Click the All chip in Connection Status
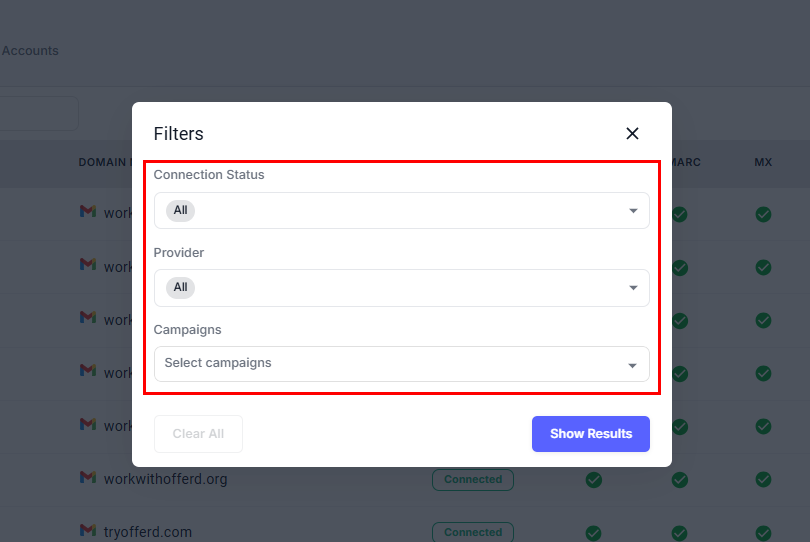Viewport: 810px width, 542px height. pyautogui.click(x=180, y=211)
